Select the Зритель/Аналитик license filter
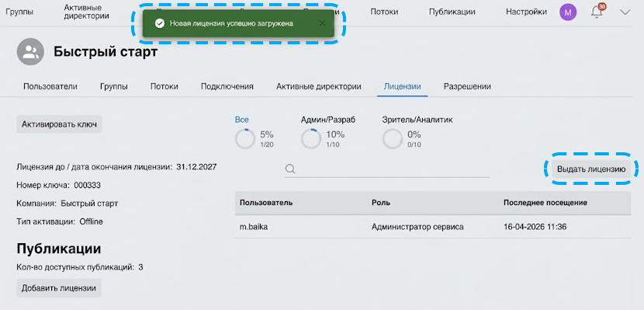 click(417, 120)
